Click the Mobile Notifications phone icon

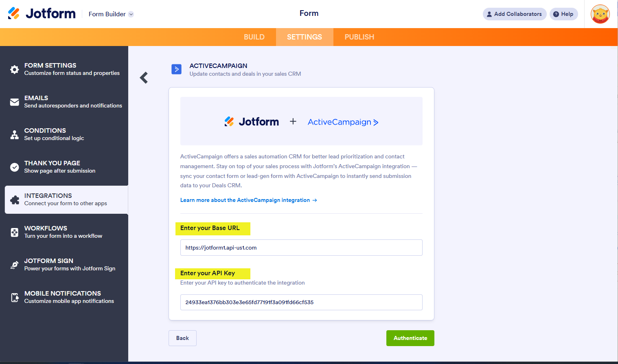(15, 297)
